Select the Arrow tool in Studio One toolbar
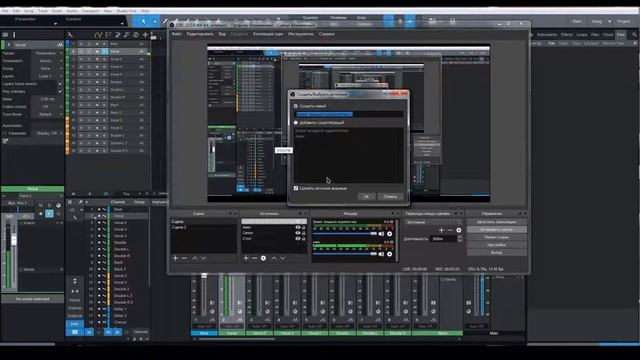This screenshot has width=640, height=360. pos(144,21)
